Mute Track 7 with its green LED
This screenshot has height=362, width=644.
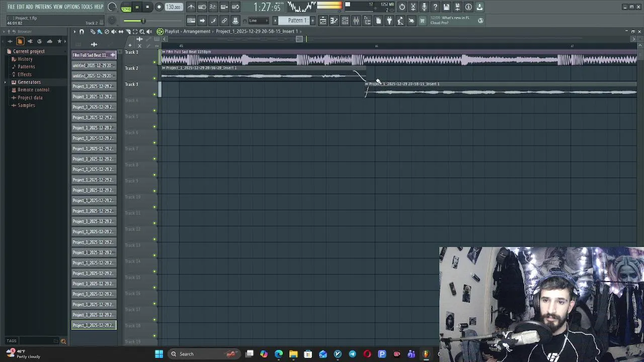pyautogui.click(x=154, y=158)
